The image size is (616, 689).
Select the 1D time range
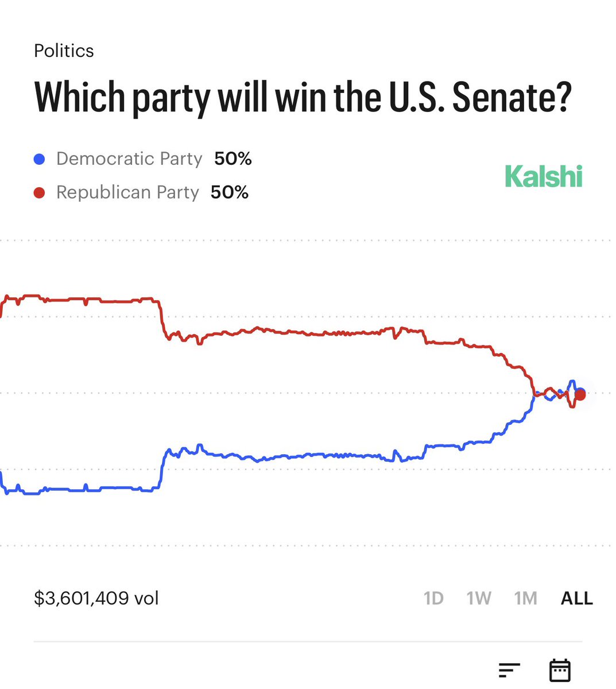pos(433,598)
